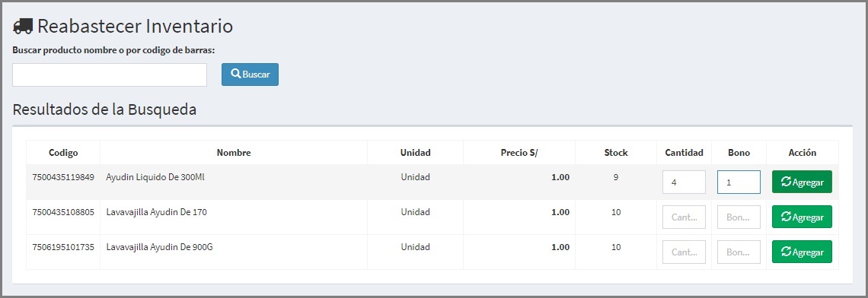Click Cantidad field for Lavavajilla Ayudin De 900G
This screenshot has width=868, height=298.
pos(685,252)
